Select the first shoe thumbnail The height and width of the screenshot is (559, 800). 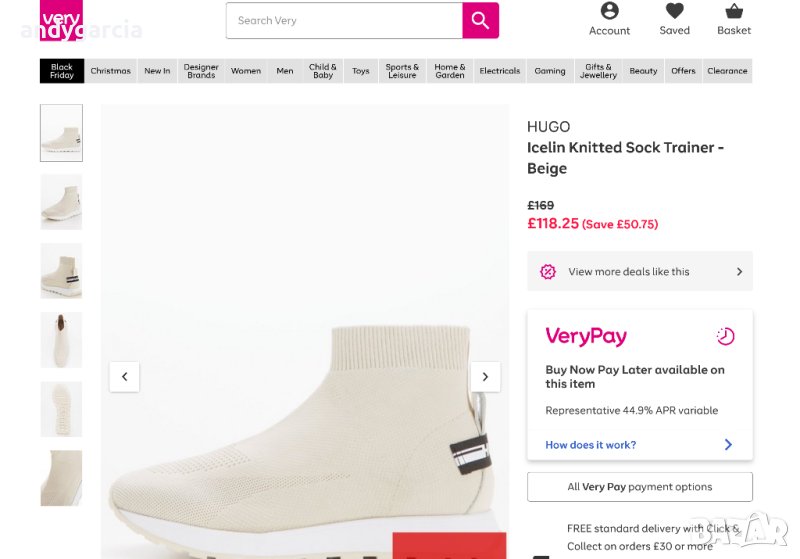61,133
